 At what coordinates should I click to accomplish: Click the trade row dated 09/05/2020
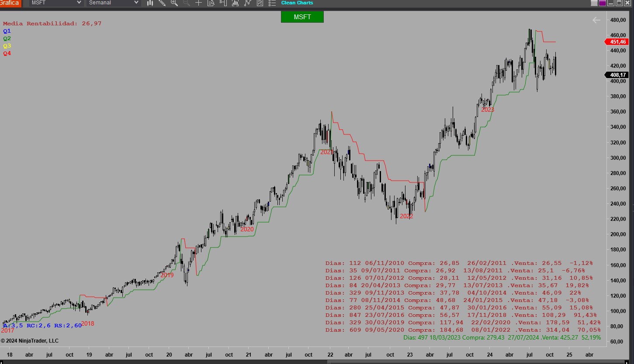[463, 330]
